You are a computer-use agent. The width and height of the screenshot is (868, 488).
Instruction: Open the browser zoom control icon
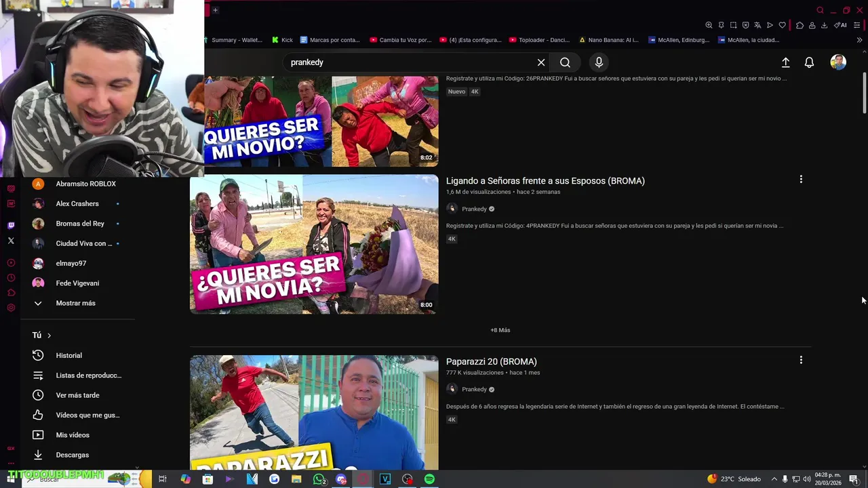(x=709, y=25)
